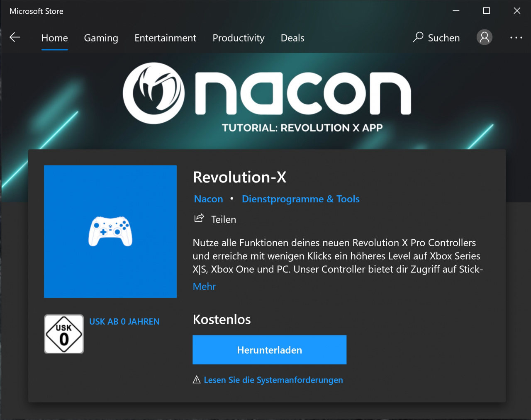Open the Deals tab
The height and width of the screenshot is (420, 531).
(x=292, y=38)
